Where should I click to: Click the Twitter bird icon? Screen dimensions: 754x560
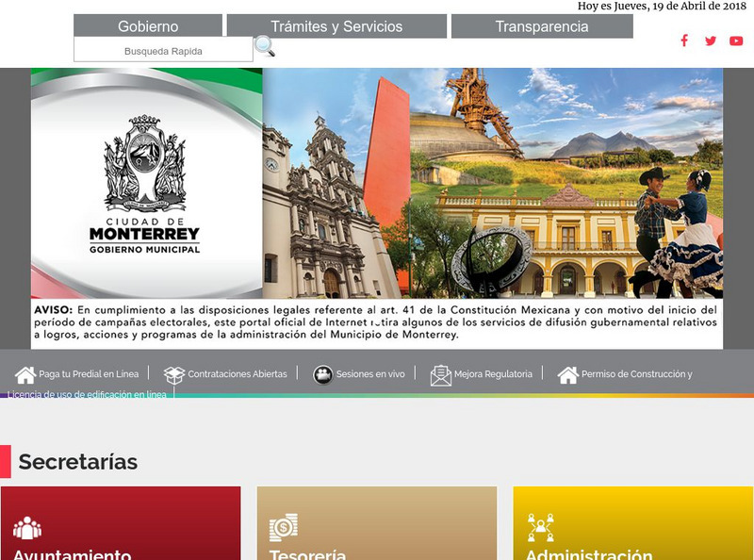[x=710, y=41]
